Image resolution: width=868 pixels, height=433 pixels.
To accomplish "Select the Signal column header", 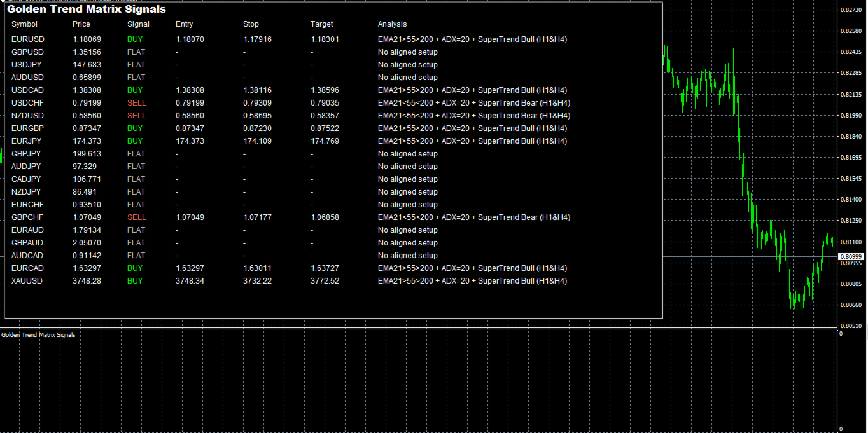I will (x=138, y=24).
